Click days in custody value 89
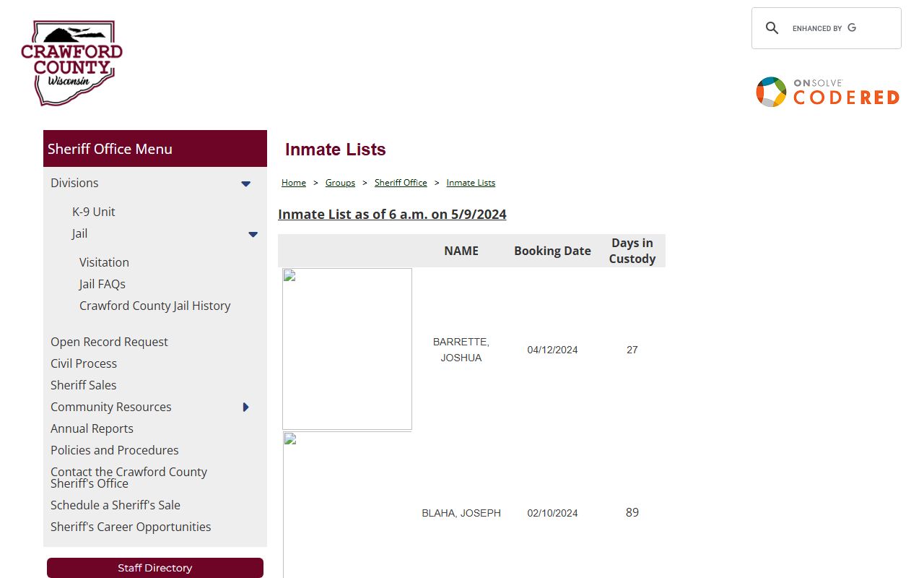This screenshot has height=578, width=924. tap(632, 512)
